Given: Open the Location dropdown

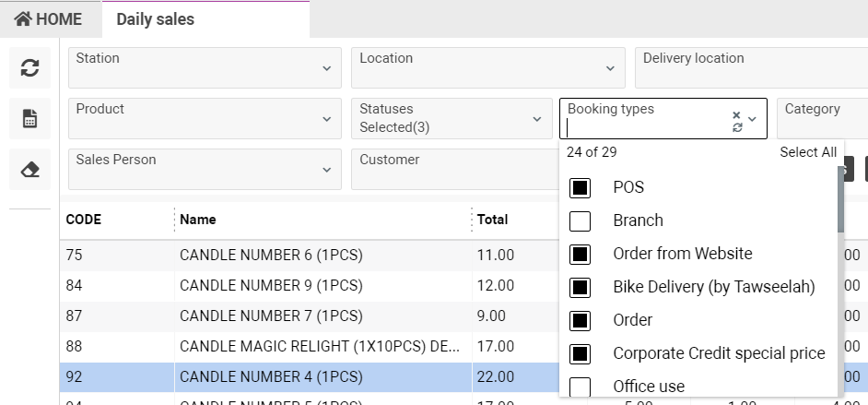Looking at the screenshot, I should click(610, 68).
